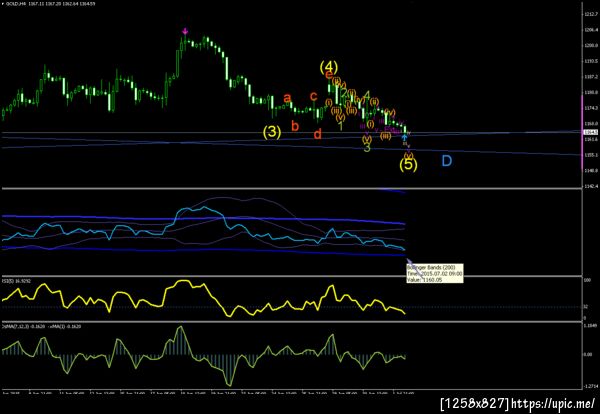Click the yellow RSI line at its end
Screen dimensions: 600x414
[x=404, y=313]
